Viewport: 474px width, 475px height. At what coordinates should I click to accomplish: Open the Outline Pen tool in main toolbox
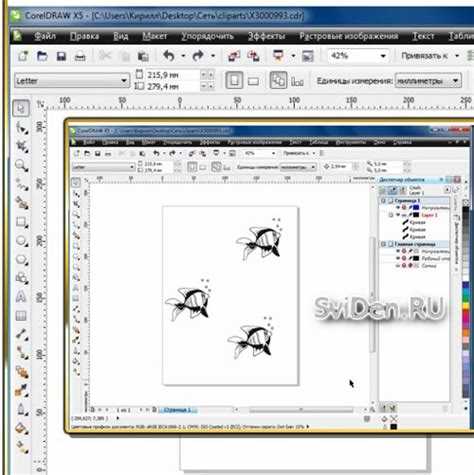click(22, 409)
